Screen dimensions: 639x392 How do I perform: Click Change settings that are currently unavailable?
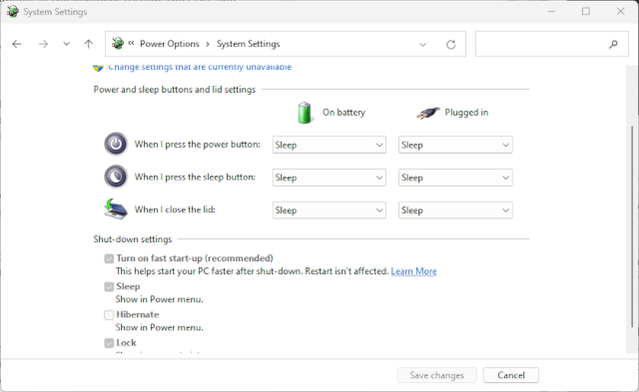coord(200,67)
